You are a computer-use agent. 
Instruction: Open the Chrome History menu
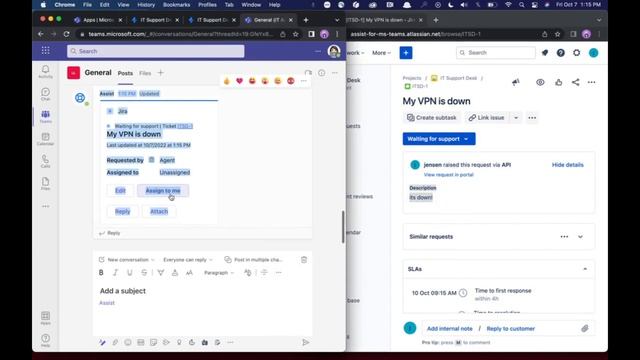[146, 5]
